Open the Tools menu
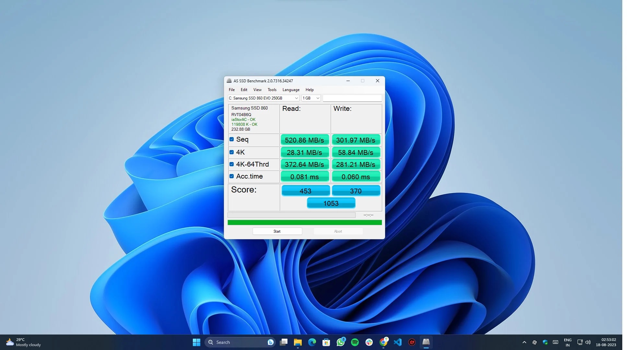Screen dimensions: 644x350 click(272, 90)
